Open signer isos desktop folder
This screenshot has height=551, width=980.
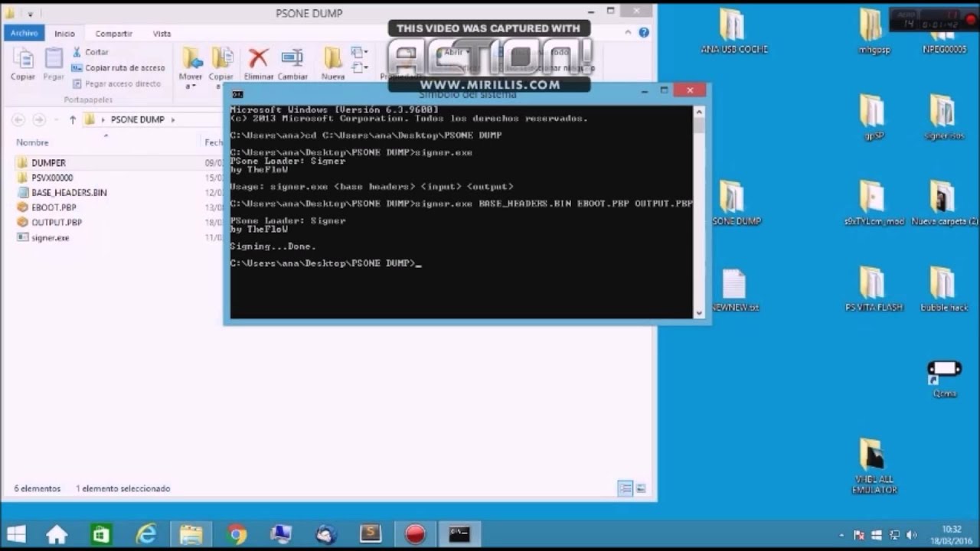coord(943,118)
